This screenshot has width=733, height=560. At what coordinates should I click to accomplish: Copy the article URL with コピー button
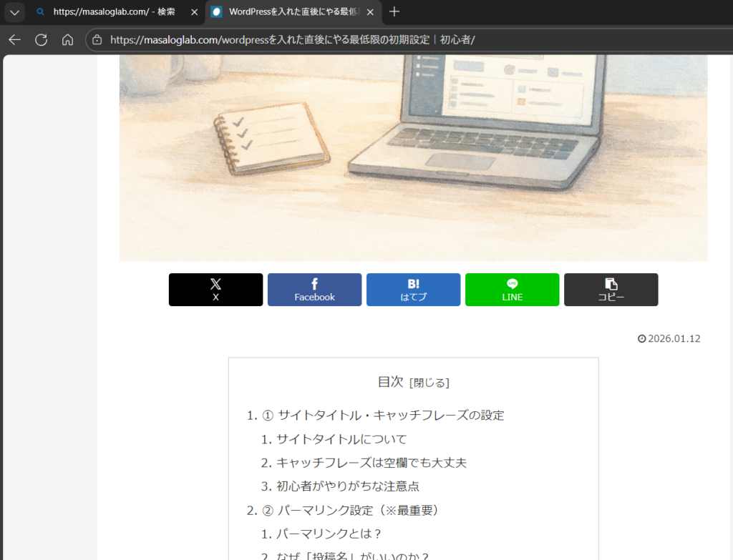tap(611, 290)
